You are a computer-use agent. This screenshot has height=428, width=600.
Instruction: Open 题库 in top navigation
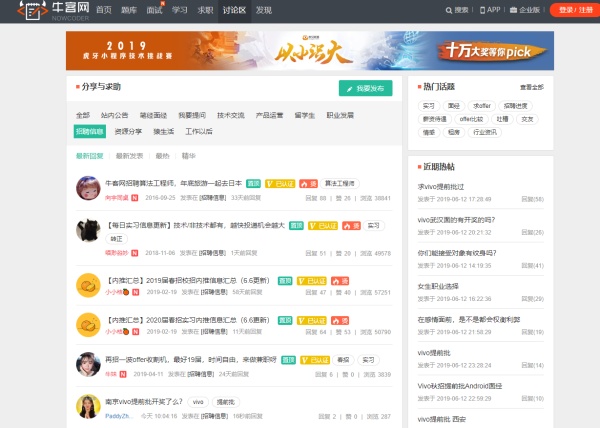click(x=129, y=10)
